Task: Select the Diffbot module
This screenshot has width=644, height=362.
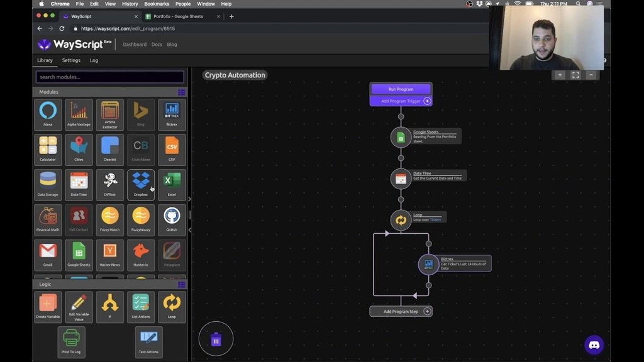Action: (x=109, y=185)
